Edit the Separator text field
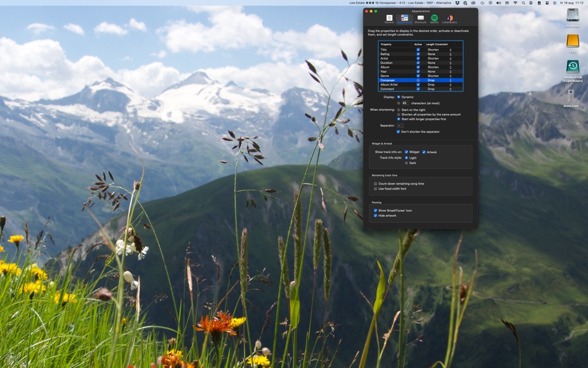The width and height of the screenshot is (588, 368). (x=401, y=126)
